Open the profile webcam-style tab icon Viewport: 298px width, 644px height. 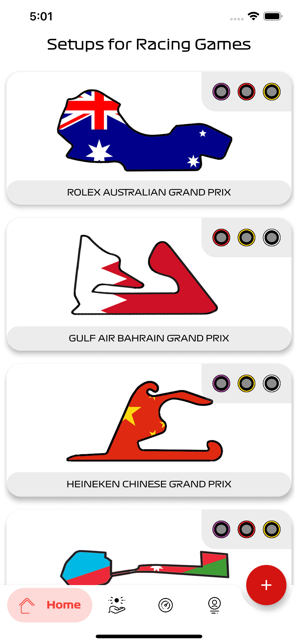(x=215, y=605)
